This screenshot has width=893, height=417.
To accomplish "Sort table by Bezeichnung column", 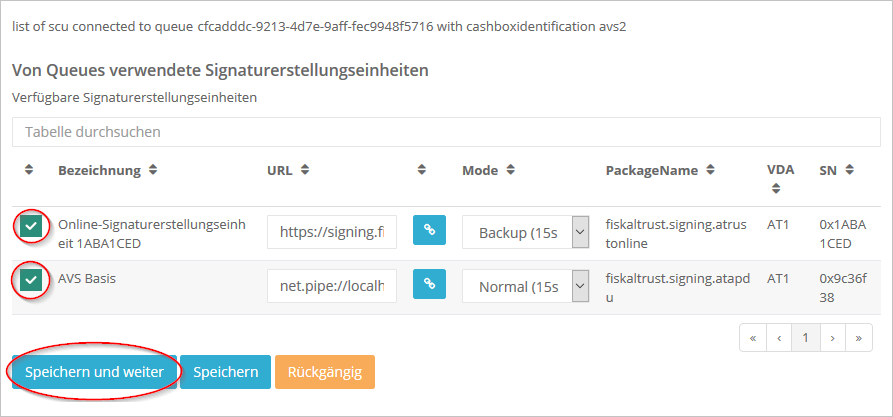I will (152, 170).
